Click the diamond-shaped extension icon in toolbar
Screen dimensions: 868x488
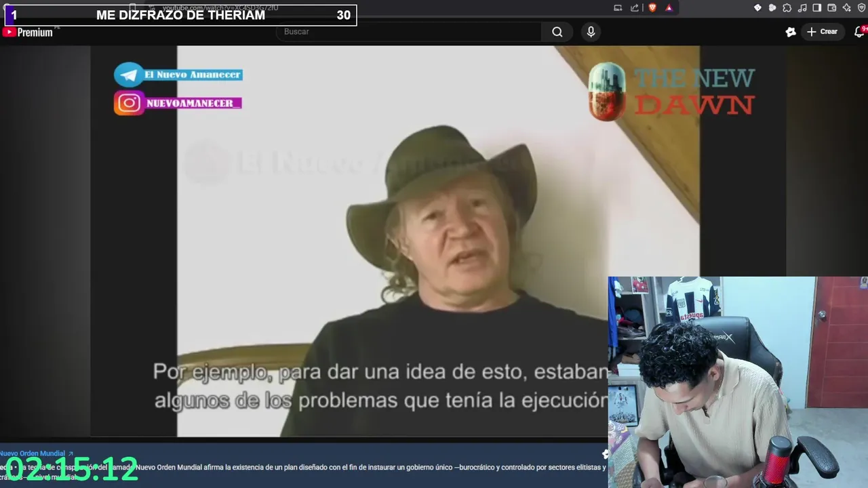point(757,8)
